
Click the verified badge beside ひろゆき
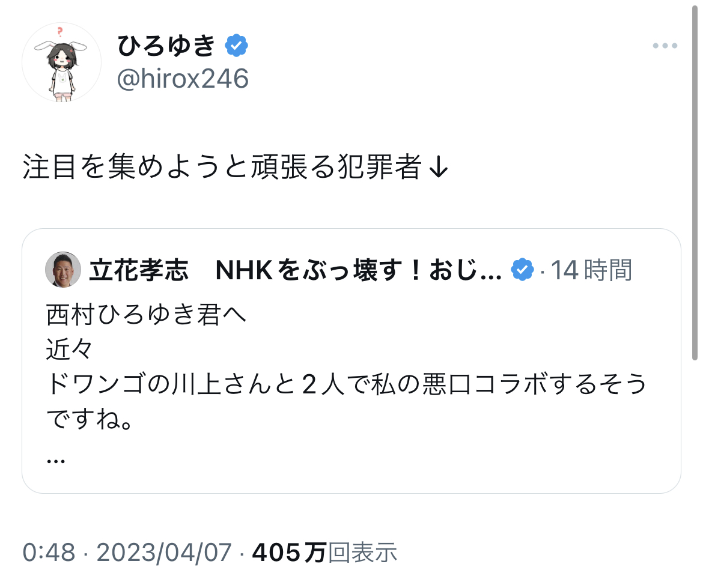[x=236, y=45]
